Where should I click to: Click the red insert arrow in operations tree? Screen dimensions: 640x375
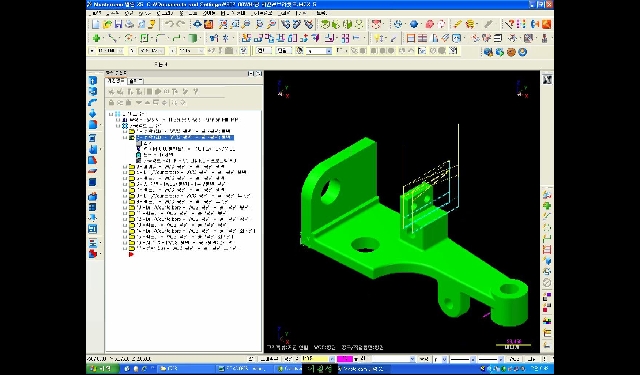[131, 254]
